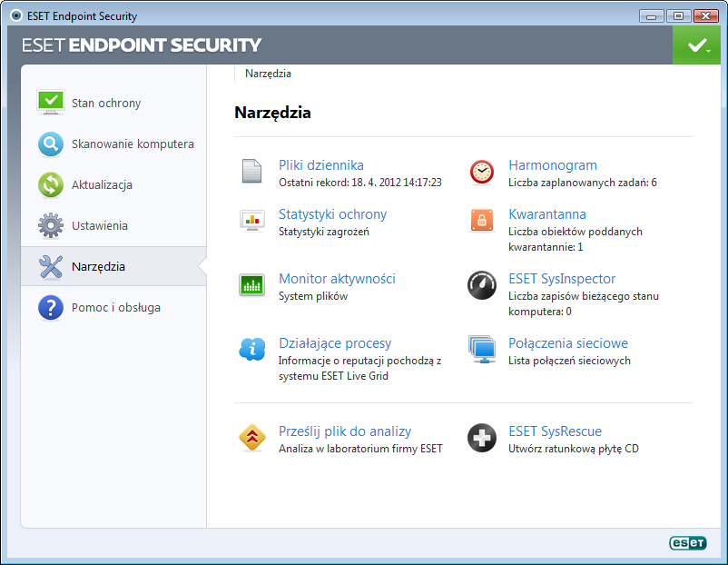Open Kwarantanna link

pyautogui.click(x=547, y=213)
